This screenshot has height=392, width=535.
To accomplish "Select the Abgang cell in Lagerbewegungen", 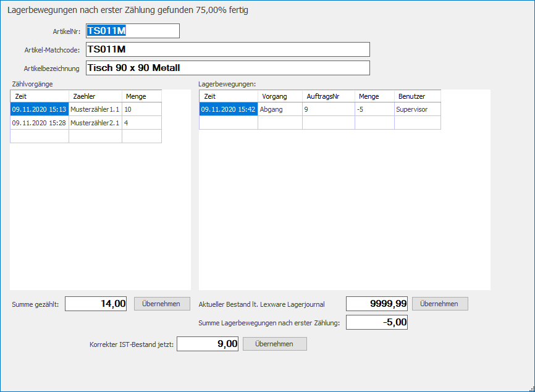I will coord(279,109).
